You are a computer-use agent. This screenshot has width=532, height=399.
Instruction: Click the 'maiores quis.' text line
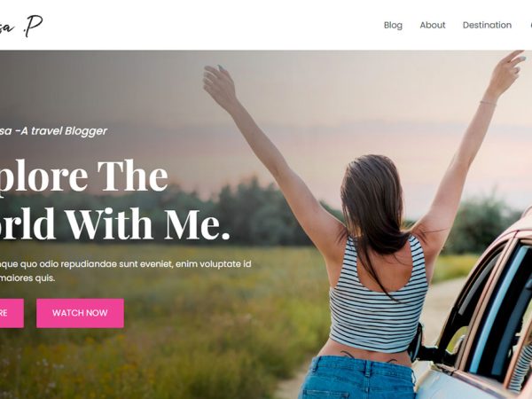point(27,278)
